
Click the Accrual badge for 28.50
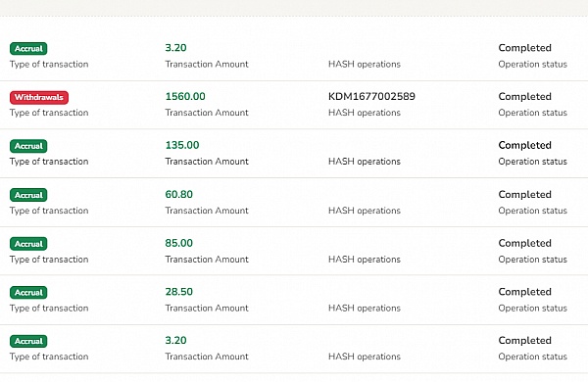click(28, 293)
